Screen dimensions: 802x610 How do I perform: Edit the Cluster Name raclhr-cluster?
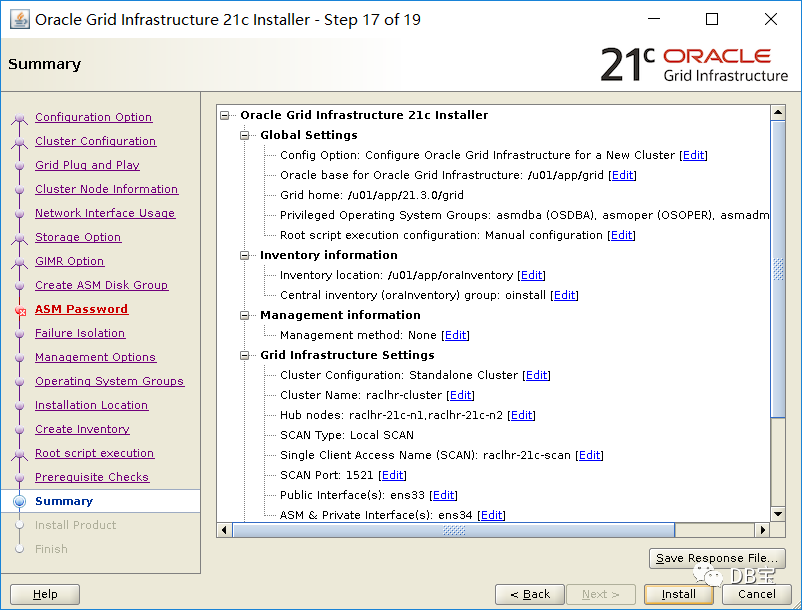[x=461, y=395]
